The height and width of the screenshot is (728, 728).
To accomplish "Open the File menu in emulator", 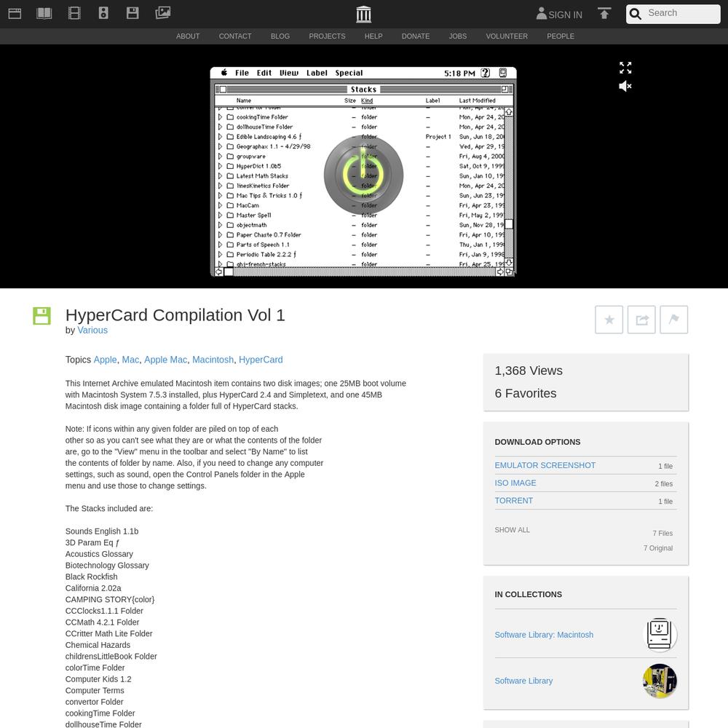I will 242,73.
